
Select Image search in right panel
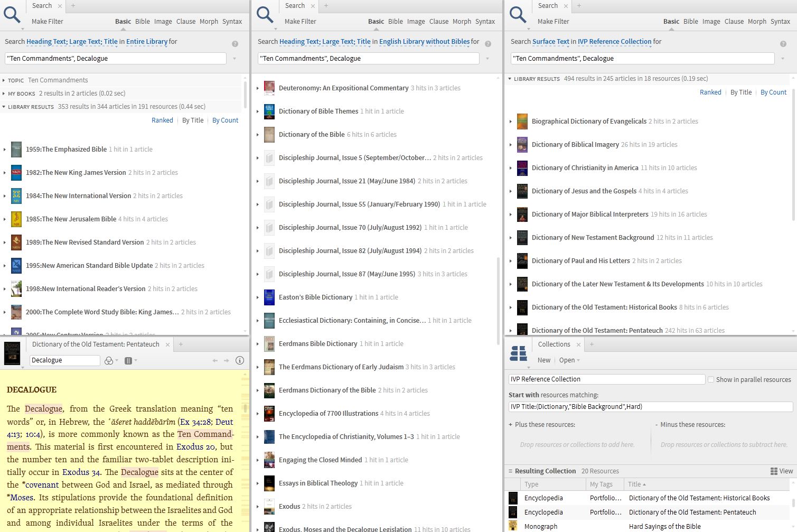(711, 22)
